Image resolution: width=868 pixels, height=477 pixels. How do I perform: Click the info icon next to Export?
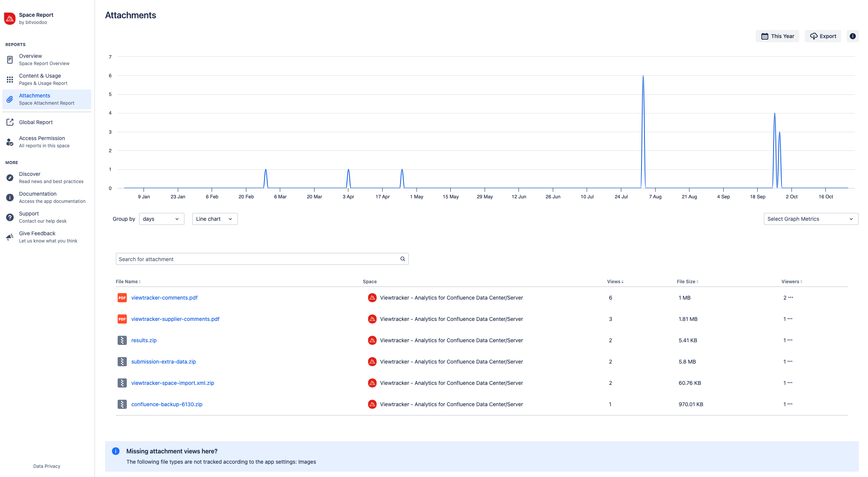pos(852,36)
